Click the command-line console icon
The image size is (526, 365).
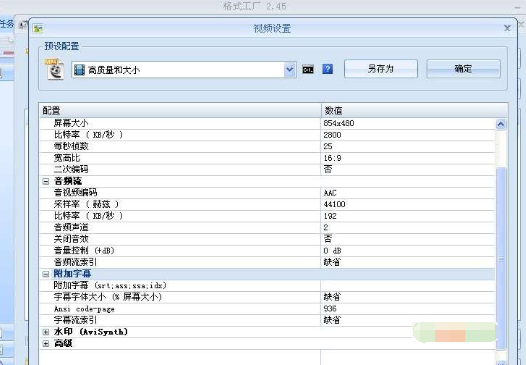(308, 69)
